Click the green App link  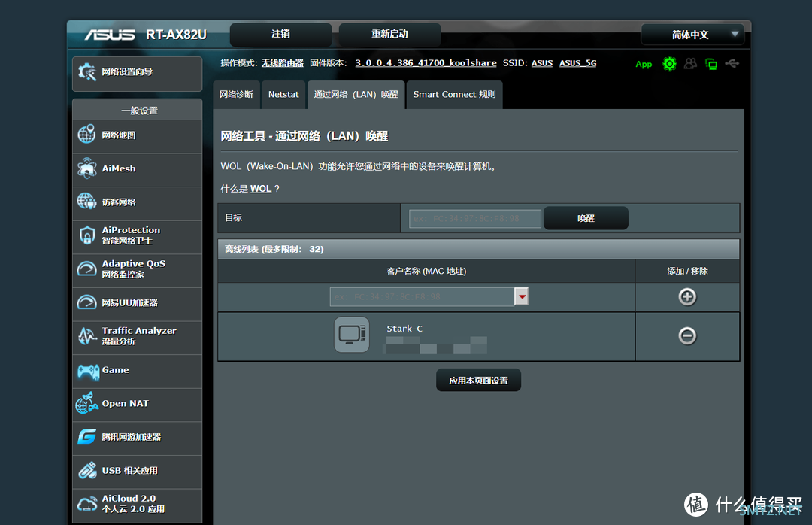pyautogui.click(x=643, y=64)
